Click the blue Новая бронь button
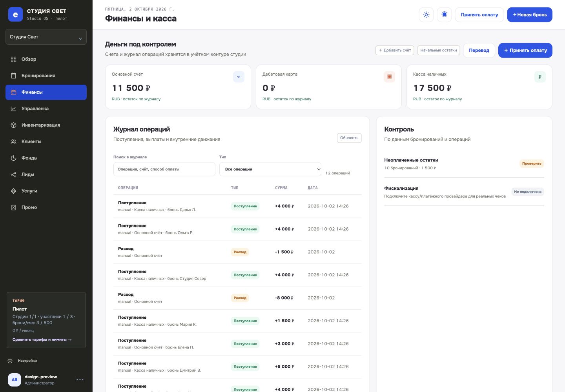 530,15
